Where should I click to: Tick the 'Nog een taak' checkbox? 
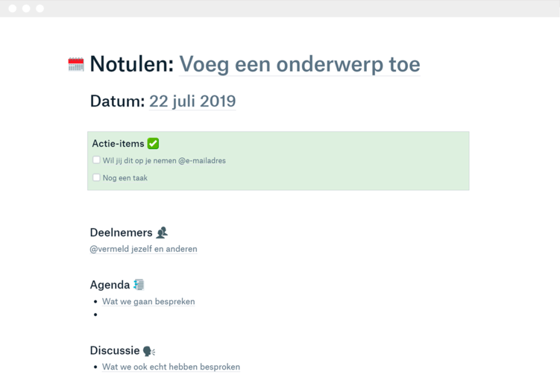coord(96,177)
